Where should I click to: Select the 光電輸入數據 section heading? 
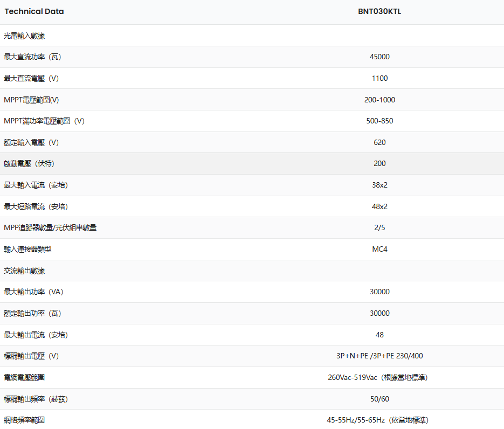pyautogui.click(x=24, y=36)
